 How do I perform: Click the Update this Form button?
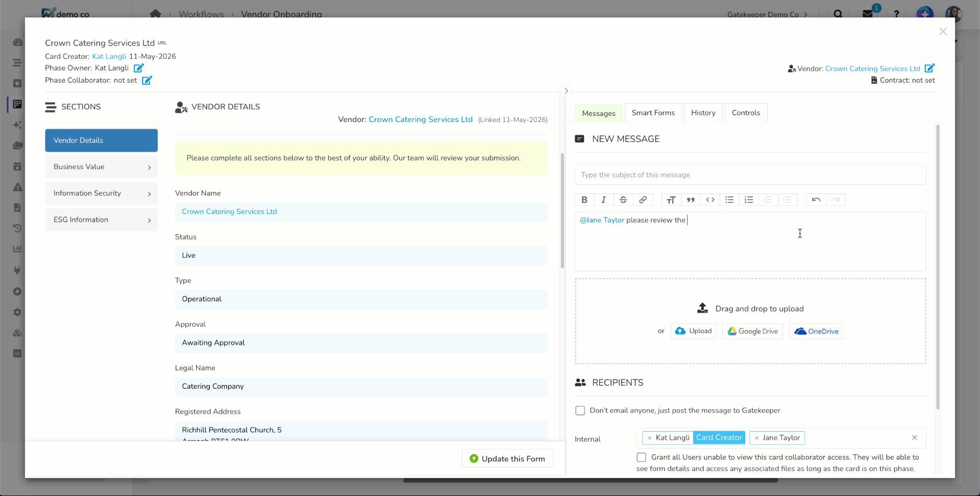(507, 459)
